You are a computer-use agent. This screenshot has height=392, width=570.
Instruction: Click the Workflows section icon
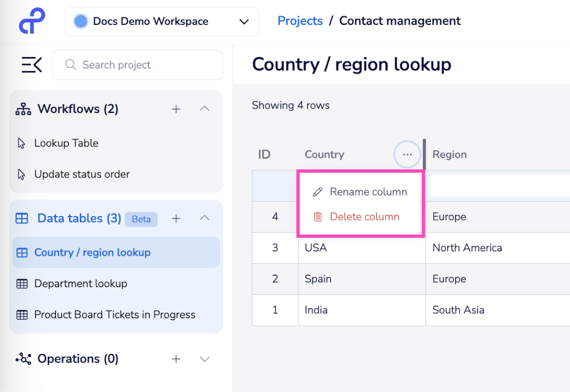pyautogui.click(x=23, y=109)
